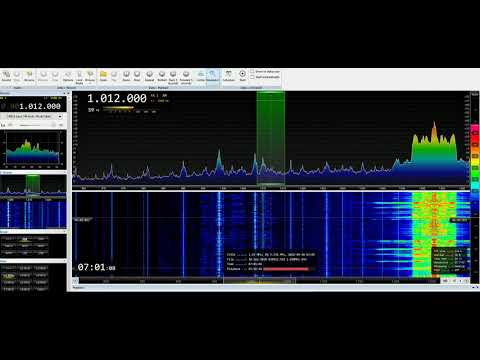The height and width of the screenshot is (360, 480).
Task: Click the first icon at the ribbon's left end
Action: pos(6,75)
